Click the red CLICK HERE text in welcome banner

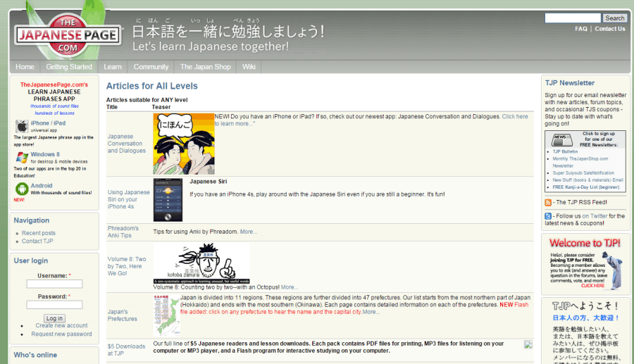tap(592, 286)
